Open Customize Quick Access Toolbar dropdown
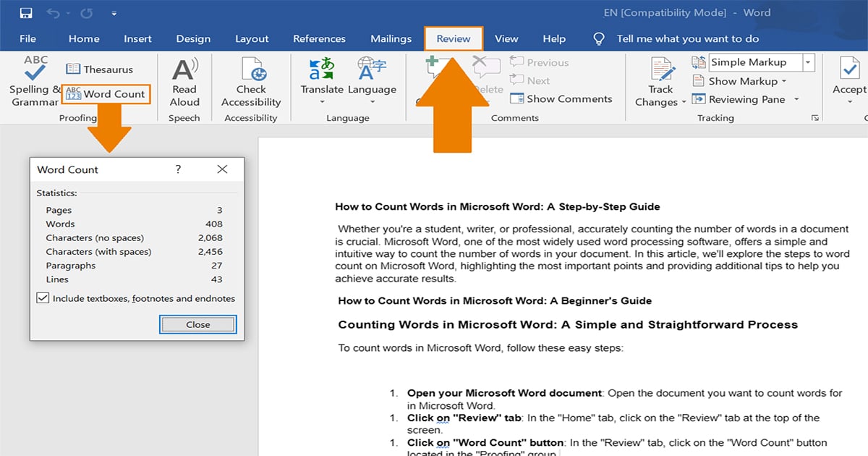The width and height of the screenshot is (868, 456). coord(114,14)
